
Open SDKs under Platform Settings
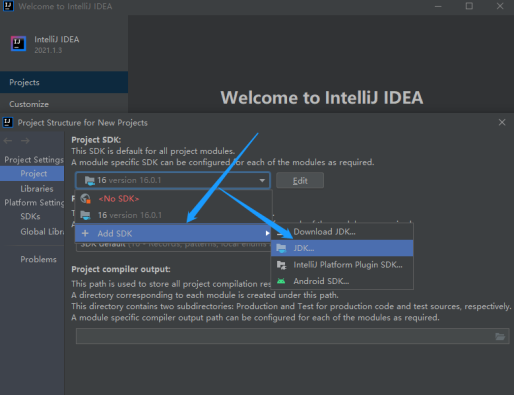(30, 216)
